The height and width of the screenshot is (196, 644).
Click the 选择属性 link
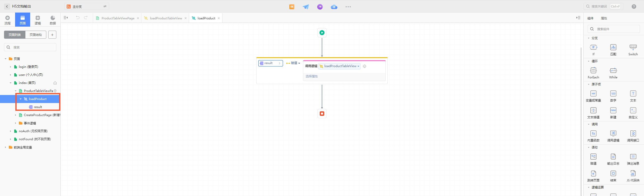coord(312,76)
